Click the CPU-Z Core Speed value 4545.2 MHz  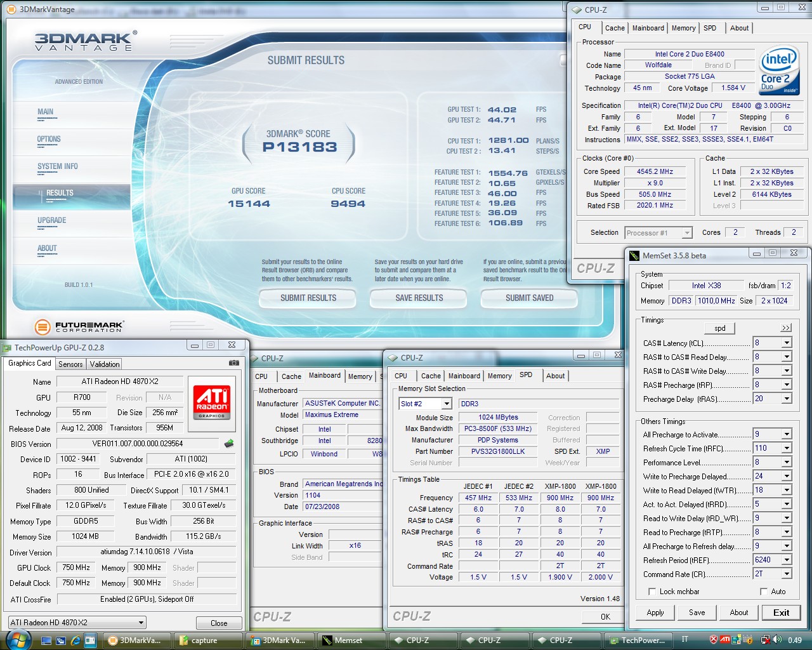(x=655, y=171)
